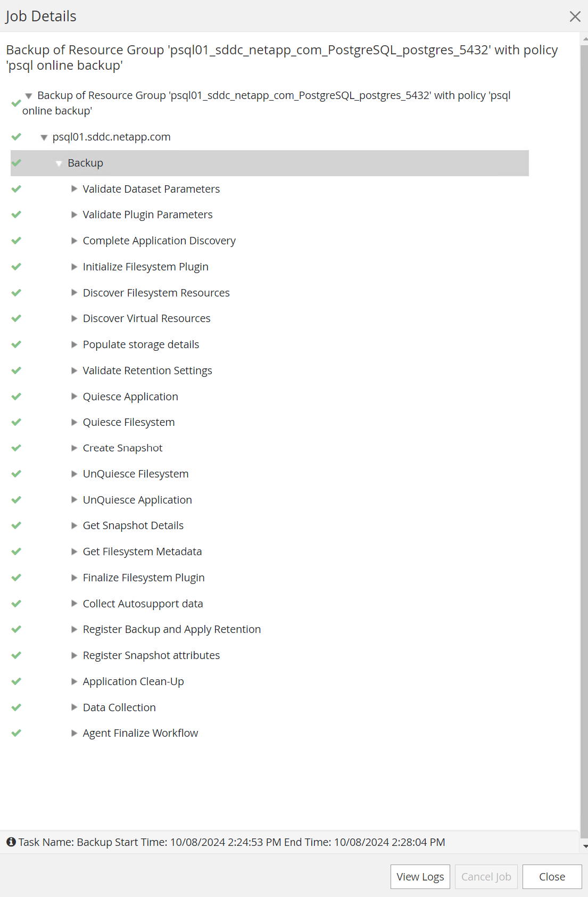Click the checkmark beside Agent Finalize Workflow
This screenshot has width=588, height=897.
click(x=16, y=733)
